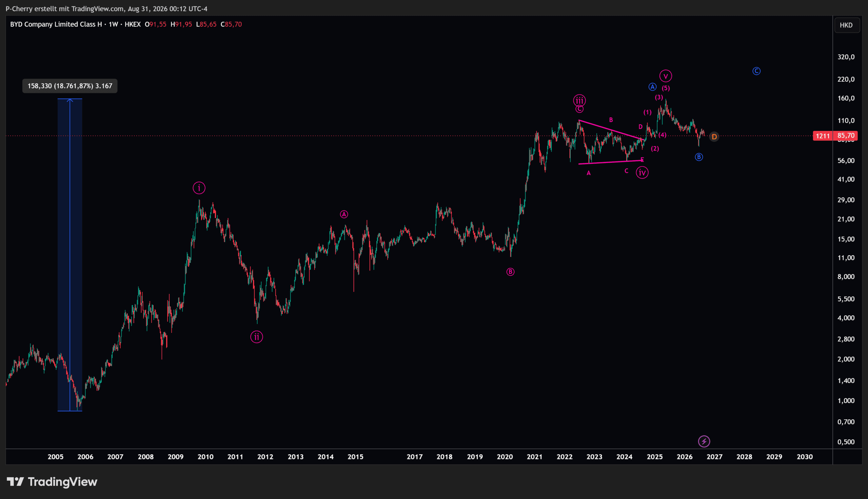
Task: Click the open value O91,55
Action: pos(156,24)
